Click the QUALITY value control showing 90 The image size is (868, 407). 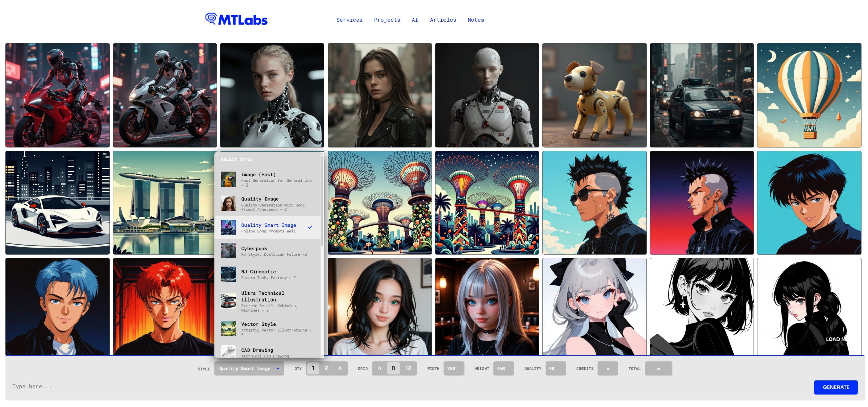pyautogui.click(x=555, y=368)
